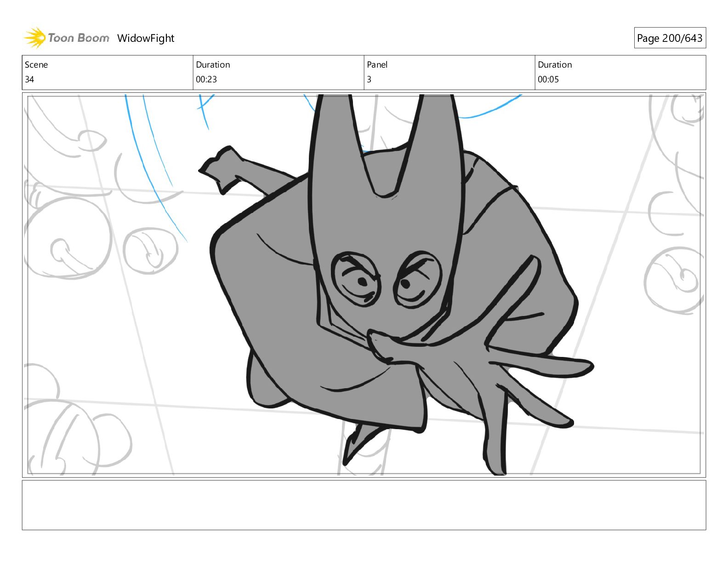Click the empty notes box below the panel
The width and height of the screenshot is (728, 563).
(x=364, y=505)
